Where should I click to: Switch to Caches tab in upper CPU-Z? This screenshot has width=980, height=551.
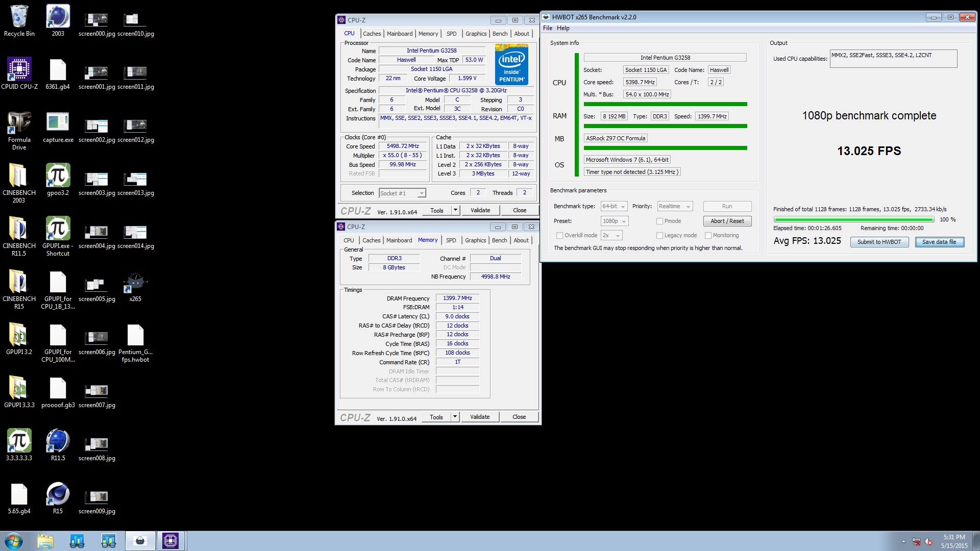tap(372, 34)
